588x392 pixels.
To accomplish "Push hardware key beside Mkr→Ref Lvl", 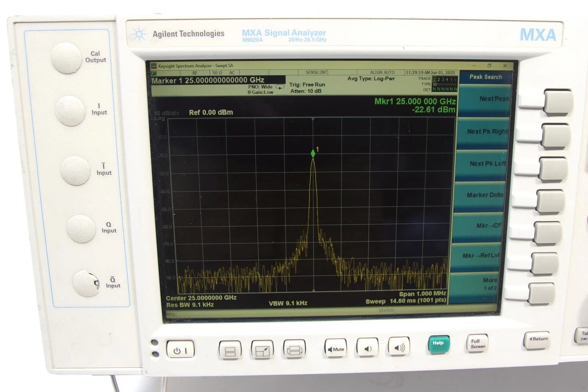I will pyautogui.click(x=545, y=263).
